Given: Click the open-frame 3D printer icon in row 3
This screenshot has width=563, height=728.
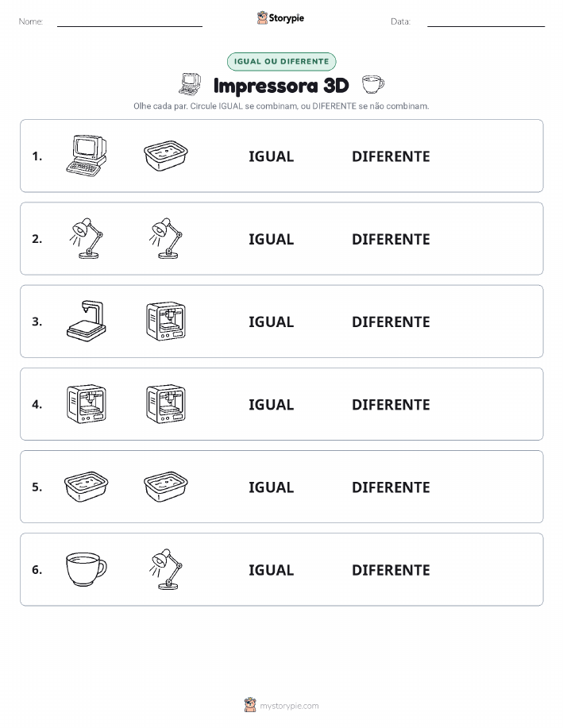Looking at the screenshot, I should pyautogui.click(x=87, y=322).
